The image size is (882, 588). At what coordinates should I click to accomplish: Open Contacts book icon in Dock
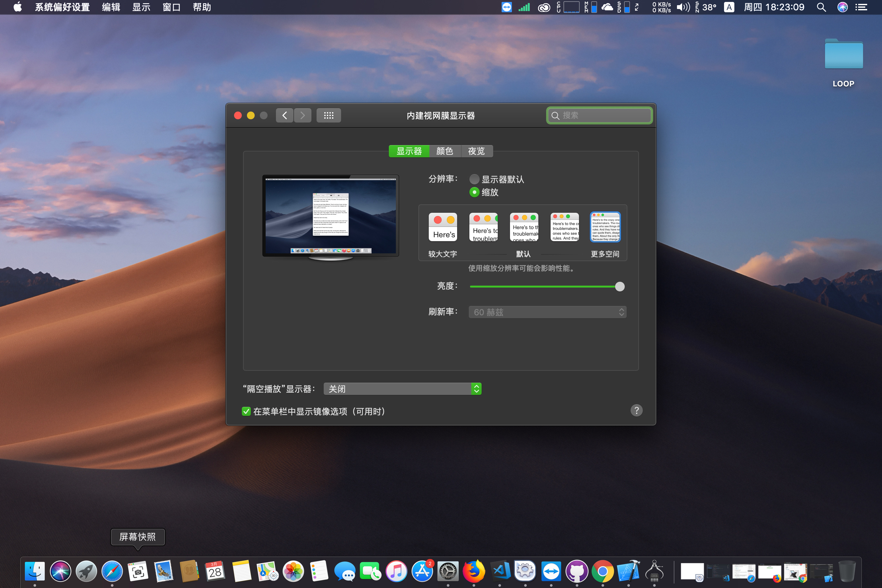click(x=189, y=572)
